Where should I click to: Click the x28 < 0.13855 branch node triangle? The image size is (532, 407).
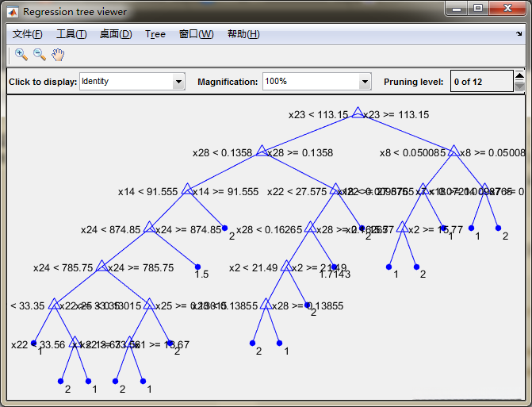pos(266,304)
